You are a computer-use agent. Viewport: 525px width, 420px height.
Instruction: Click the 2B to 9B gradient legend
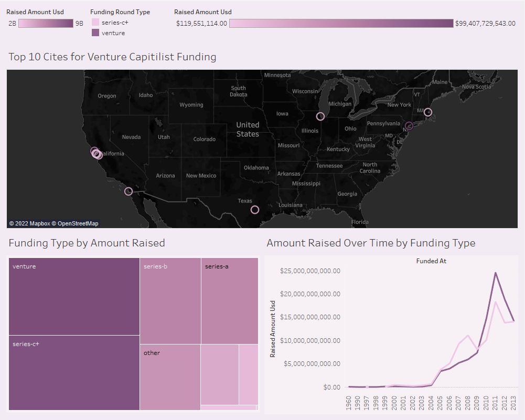46,23
